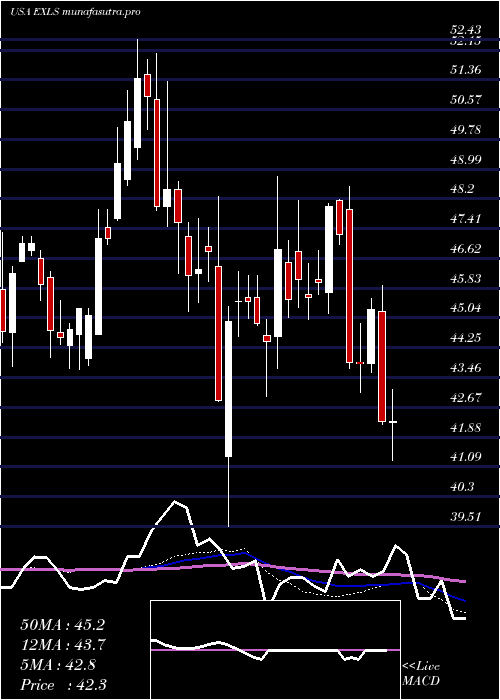Click the 45.04 price axis label
The width and height of the screenshot is (500, 700).
[x=466, y=308]
